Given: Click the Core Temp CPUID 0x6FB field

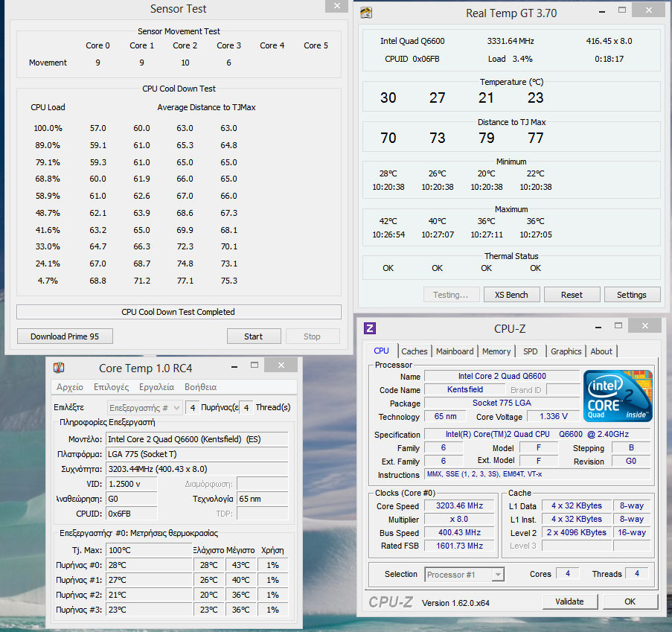Looking at the screenshot, I should 131,514.
